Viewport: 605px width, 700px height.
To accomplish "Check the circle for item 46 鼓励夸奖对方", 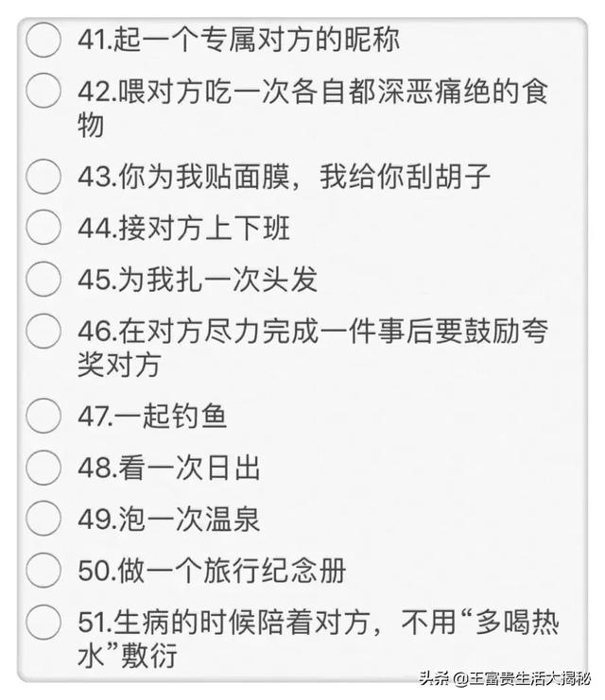I will tap(43, 331).
